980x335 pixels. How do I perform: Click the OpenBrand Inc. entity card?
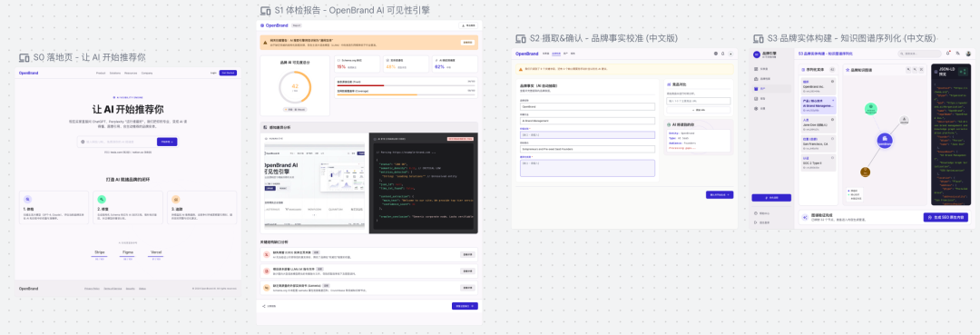(x=818, y=87)
